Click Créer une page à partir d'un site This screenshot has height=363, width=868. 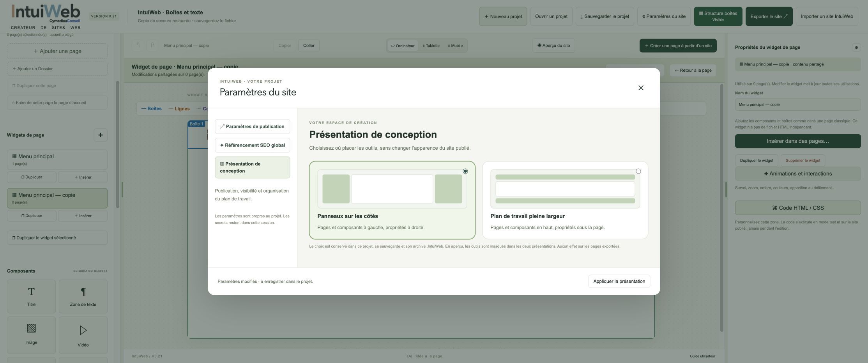678,46
